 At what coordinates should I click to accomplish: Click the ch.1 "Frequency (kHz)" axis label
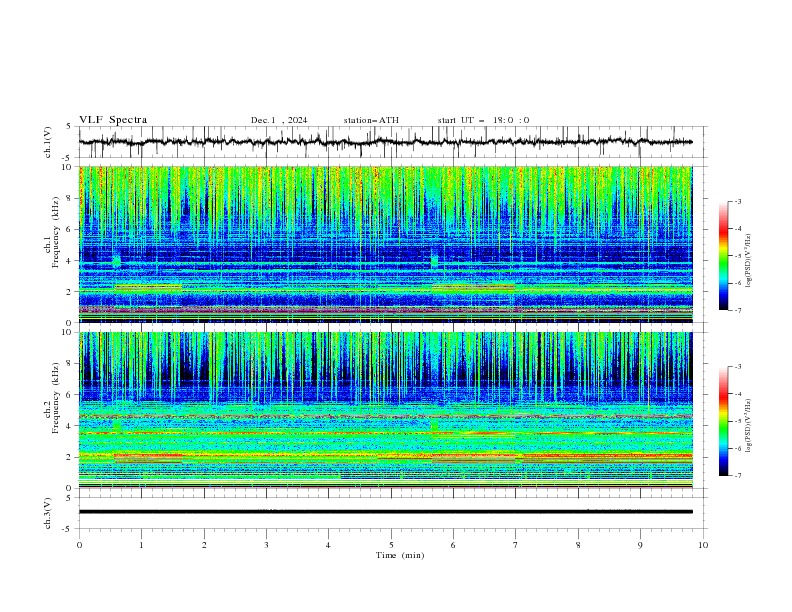tap(55, 232)
